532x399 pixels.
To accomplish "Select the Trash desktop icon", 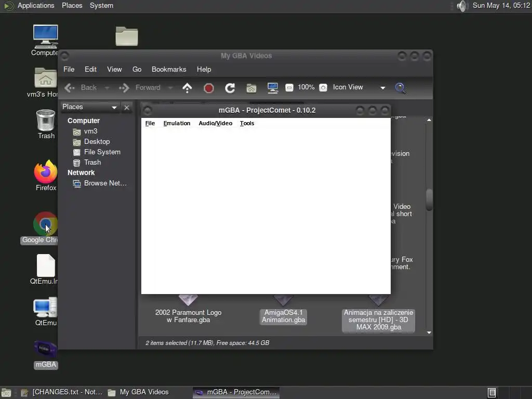I will tap(46, 124).
